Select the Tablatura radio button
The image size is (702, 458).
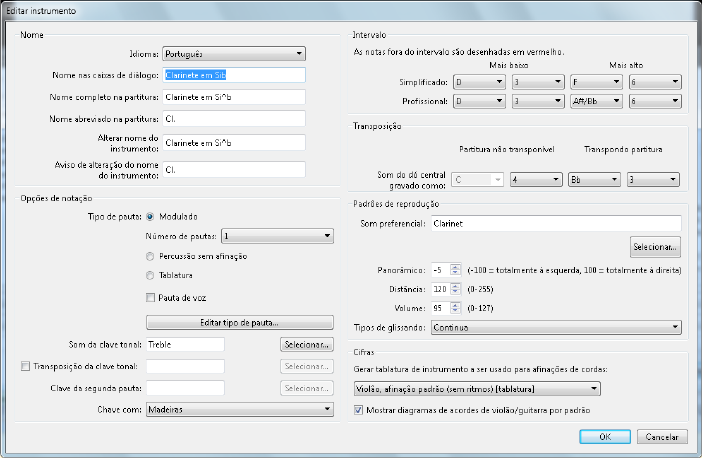pyautogui.click(x=151, y=275)
